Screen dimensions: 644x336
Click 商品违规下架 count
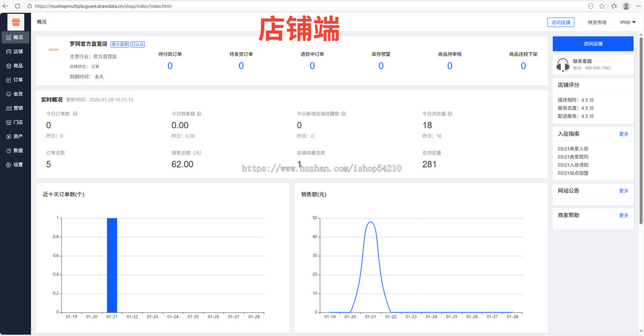click(523, 65)
